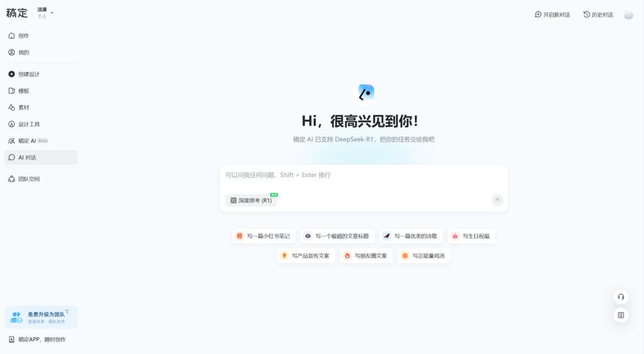Collapse the 免费升级为团队 banner chevron
This screenshot has width=644, height=354.
(67, 312)
